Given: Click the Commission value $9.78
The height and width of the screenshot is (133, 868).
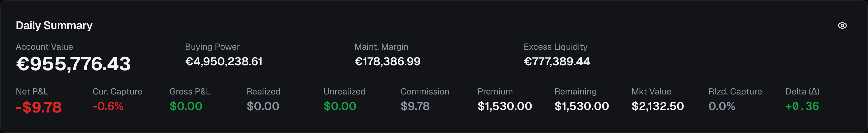Looking at the screenshot, I should point(415,106).
